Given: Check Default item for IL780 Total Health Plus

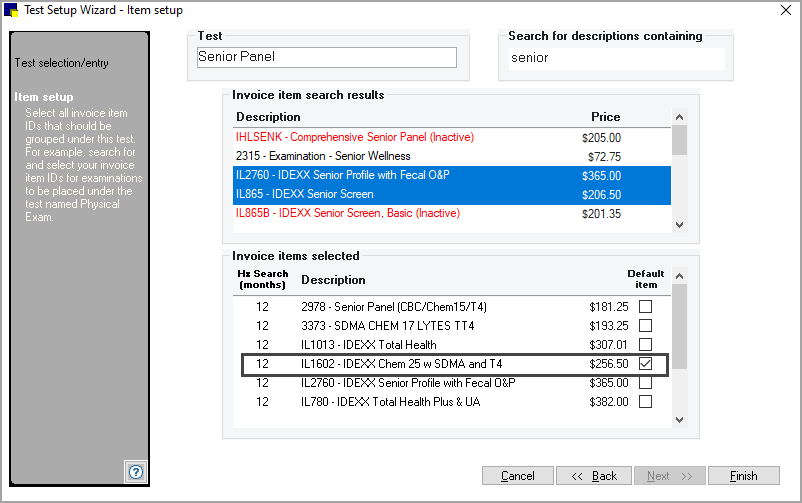Looking at the screenshot, I should 645,402.
